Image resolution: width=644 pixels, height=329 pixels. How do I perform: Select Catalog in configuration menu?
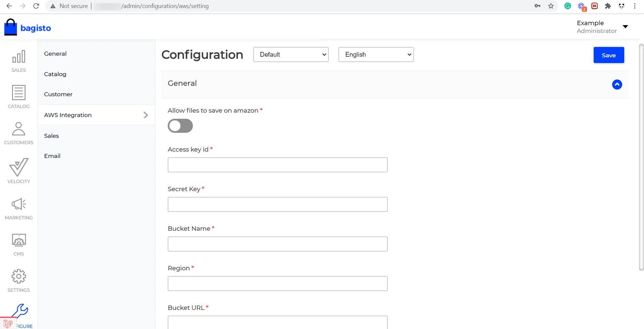coord(55,74)
